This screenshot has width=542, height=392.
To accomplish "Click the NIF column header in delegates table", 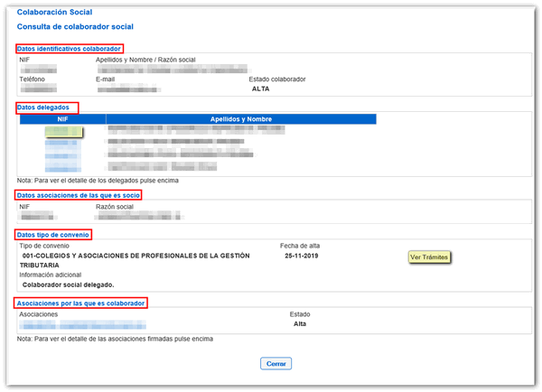I will (62, 118).
